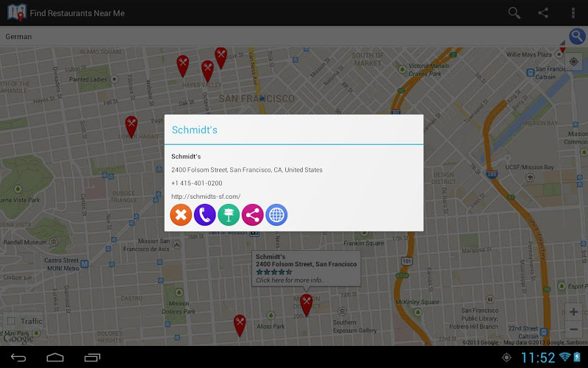Select the restaurant pin near Alioto Park
Viewport: 588px width, 368px height.
240,325
